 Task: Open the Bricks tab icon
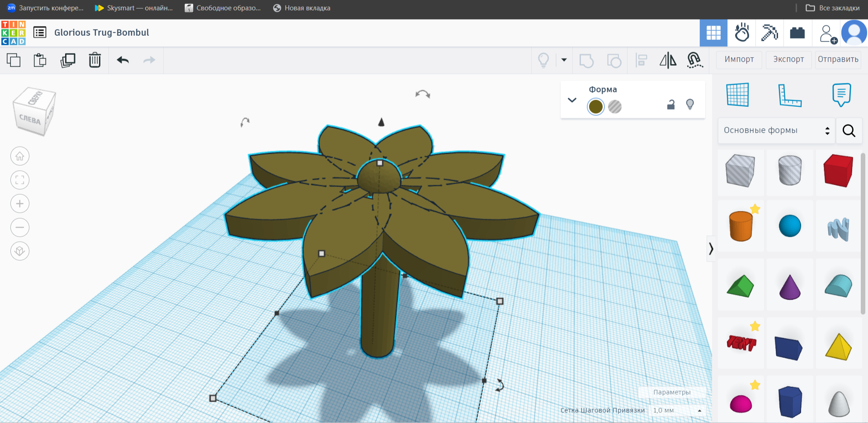click(797, 33)
